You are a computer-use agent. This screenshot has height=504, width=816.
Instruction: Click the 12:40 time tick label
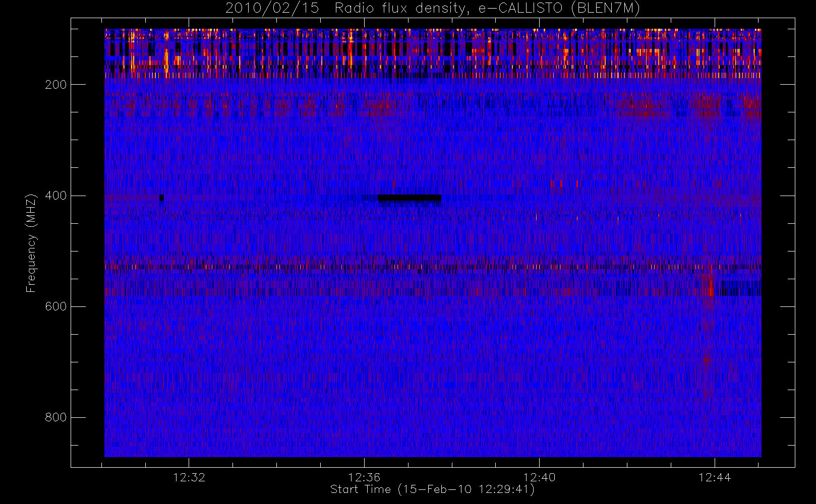click(539, 477)
